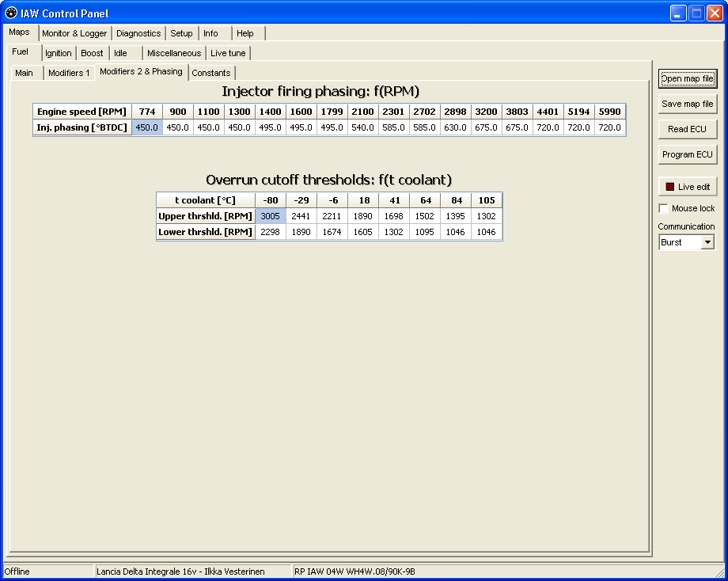
Task: Select injector phasing cell under 774 RPM
Action: point(147,127)
